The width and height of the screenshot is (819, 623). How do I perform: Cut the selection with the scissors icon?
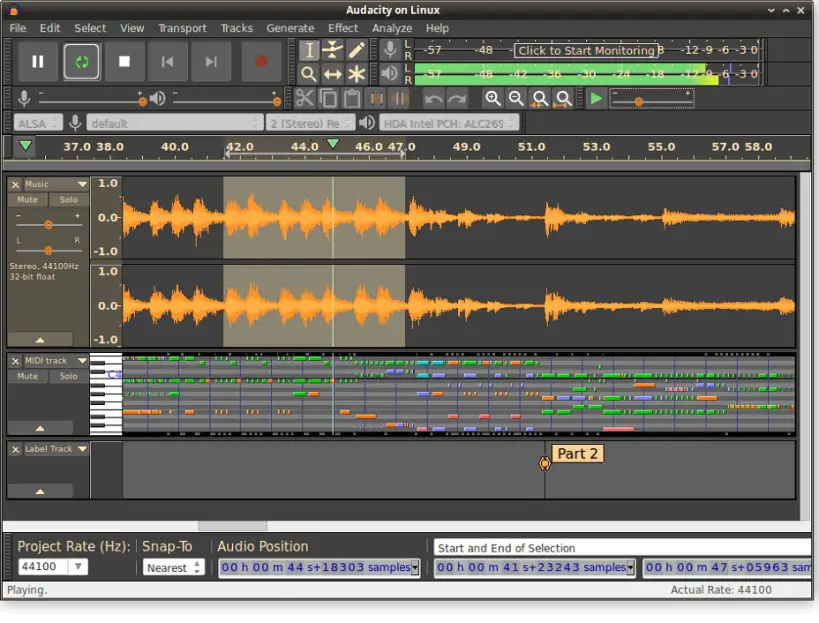point(305,98)
